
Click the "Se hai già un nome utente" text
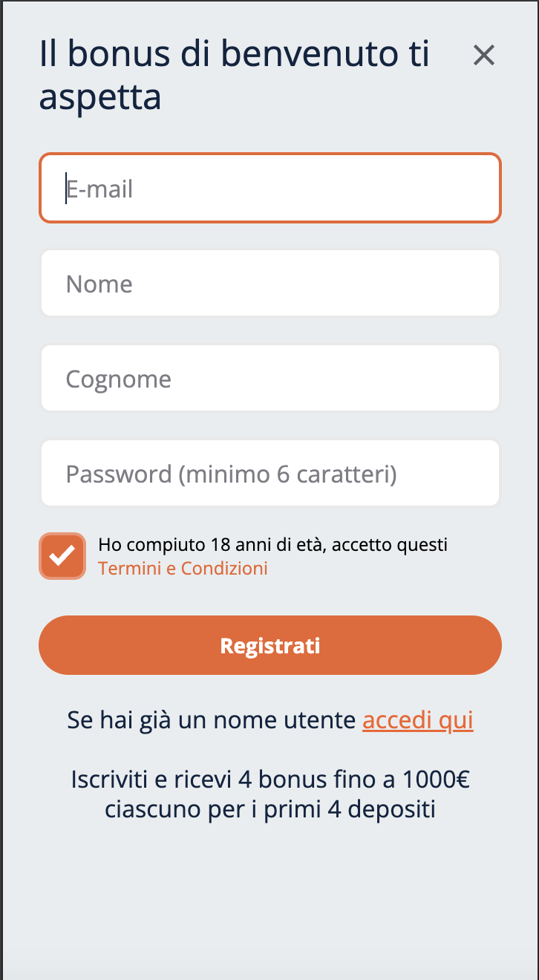212,720
